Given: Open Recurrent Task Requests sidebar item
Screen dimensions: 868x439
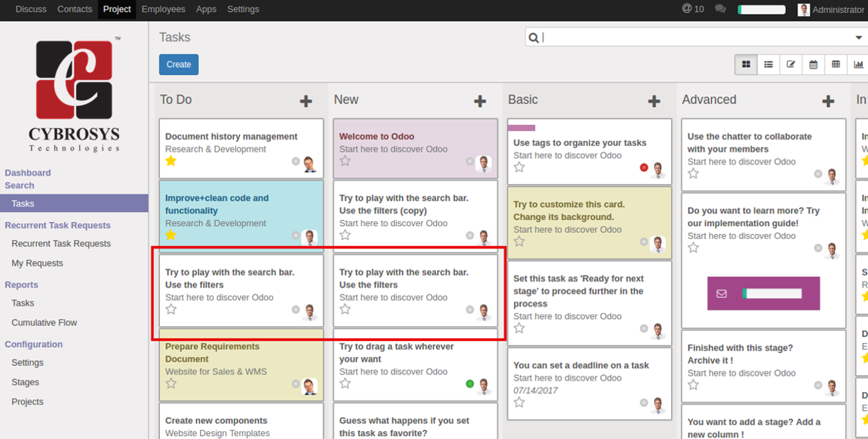Looking at the screenshot, I should 61,243.
